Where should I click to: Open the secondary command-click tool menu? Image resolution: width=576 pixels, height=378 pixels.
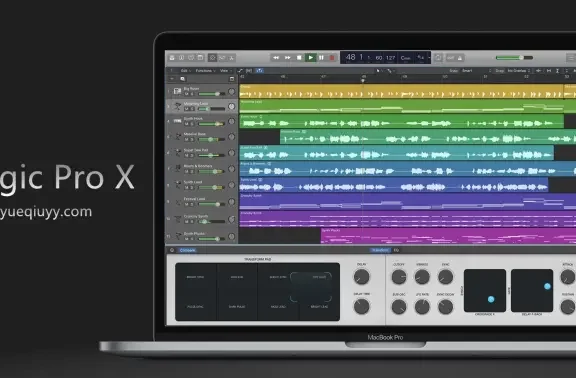point(390,71)
